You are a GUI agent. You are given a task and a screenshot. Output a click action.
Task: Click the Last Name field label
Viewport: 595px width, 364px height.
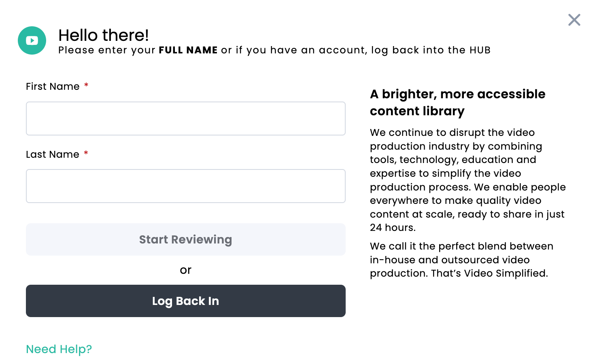[x=53, y=154]
